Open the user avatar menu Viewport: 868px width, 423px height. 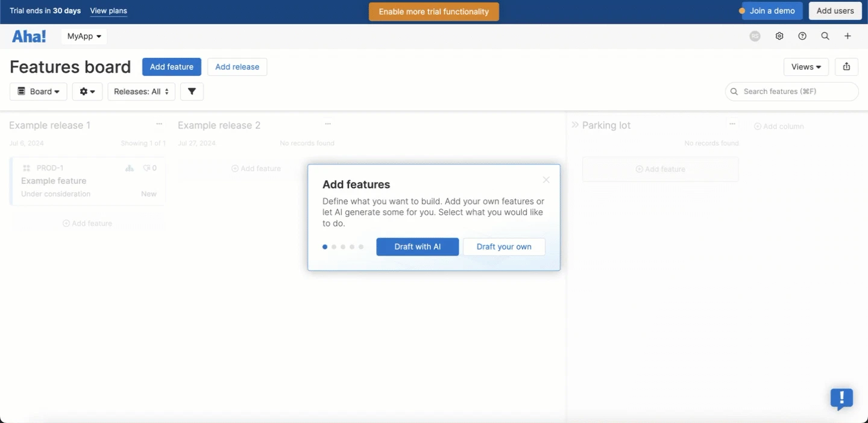click(755, 36)
